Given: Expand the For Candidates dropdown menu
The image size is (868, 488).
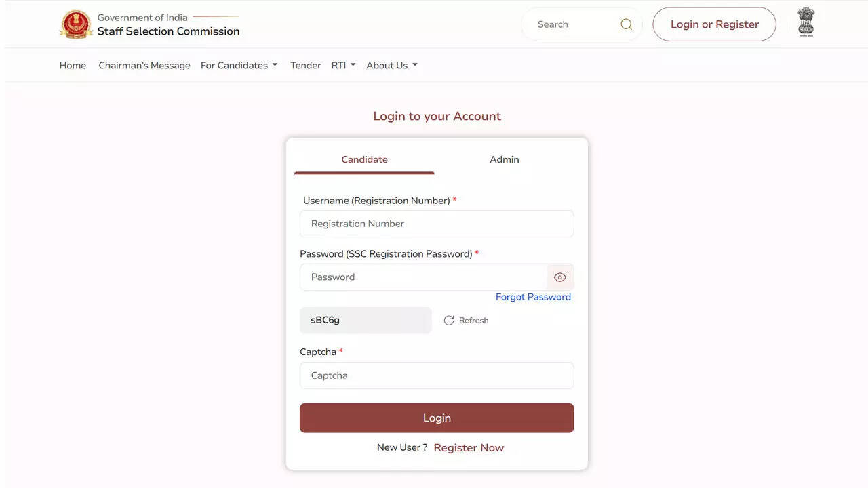Looking at the screenshot, I should pyautogui.click(x=239, y=66).
